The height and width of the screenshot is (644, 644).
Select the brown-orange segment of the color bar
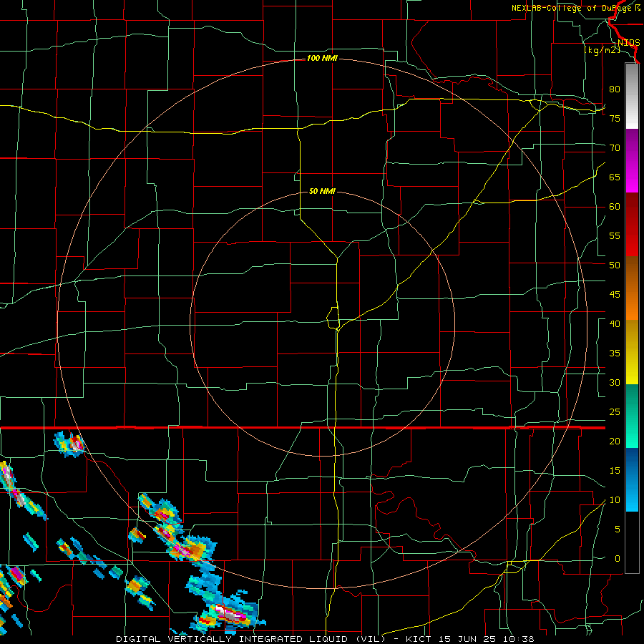click(632, 288)
